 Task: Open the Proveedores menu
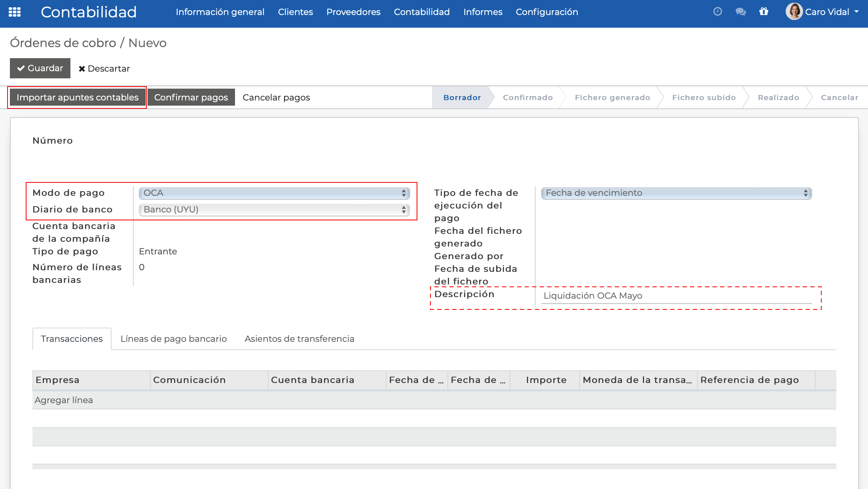(x=353, y=12)
